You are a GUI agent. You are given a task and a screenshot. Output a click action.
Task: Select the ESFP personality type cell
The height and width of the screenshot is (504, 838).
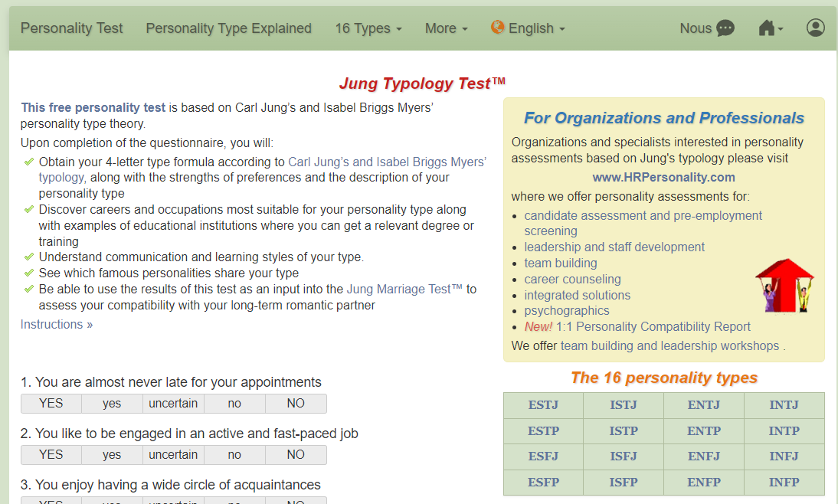[544, 482]
